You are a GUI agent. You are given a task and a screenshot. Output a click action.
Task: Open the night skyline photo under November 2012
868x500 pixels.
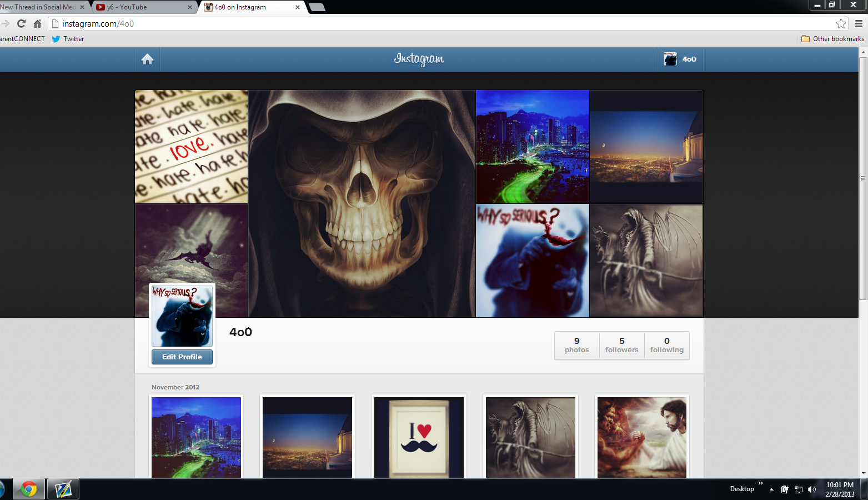click(x=308, y=437)
